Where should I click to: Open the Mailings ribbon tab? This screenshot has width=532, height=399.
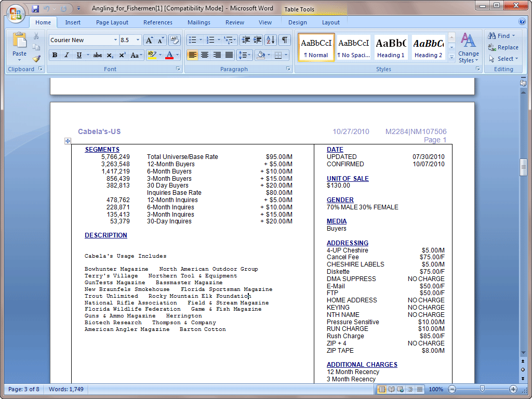point(199,22)
